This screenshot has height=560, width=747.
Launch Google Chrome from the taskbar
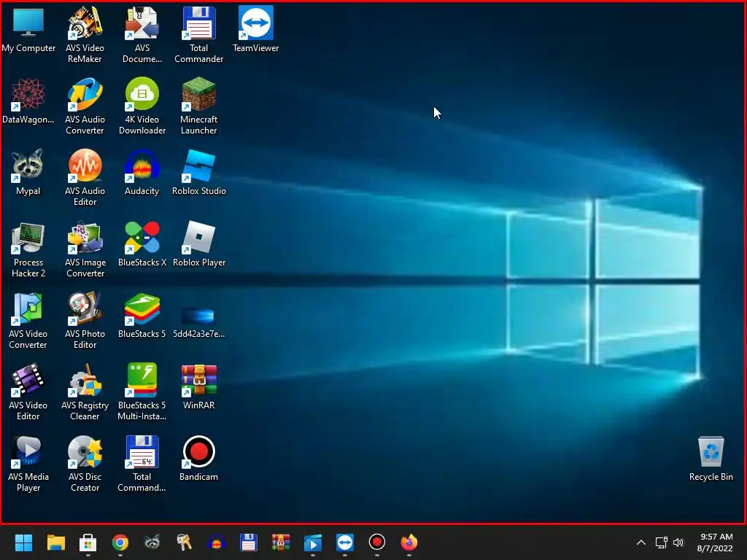click(120, 542)
